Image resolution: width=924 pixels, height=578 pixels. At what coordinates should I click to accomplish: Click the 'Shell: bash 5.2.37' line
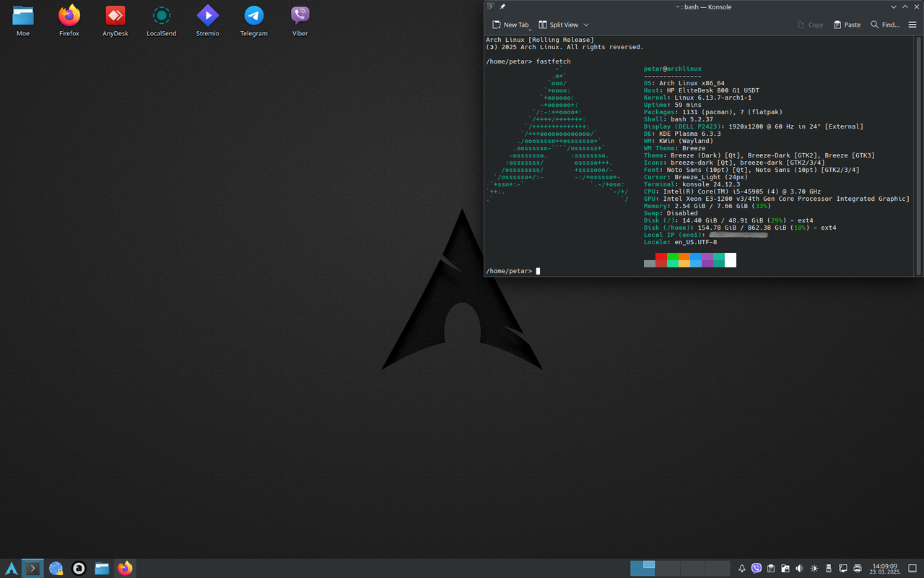(679, 119)
